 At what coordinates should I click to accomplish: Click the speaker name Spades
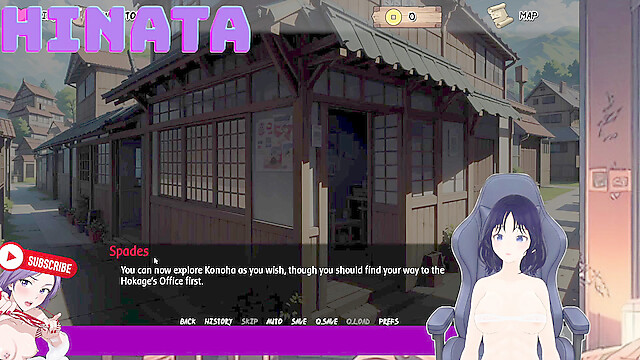(129, 251)
